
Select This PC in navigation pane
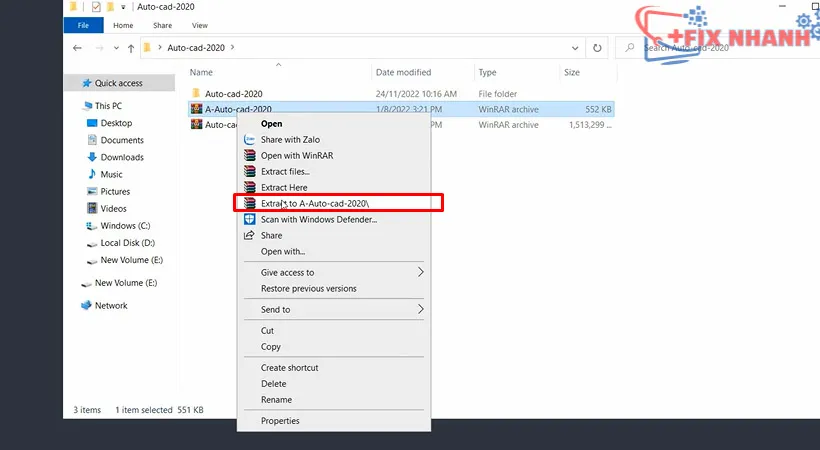point(108,106)
